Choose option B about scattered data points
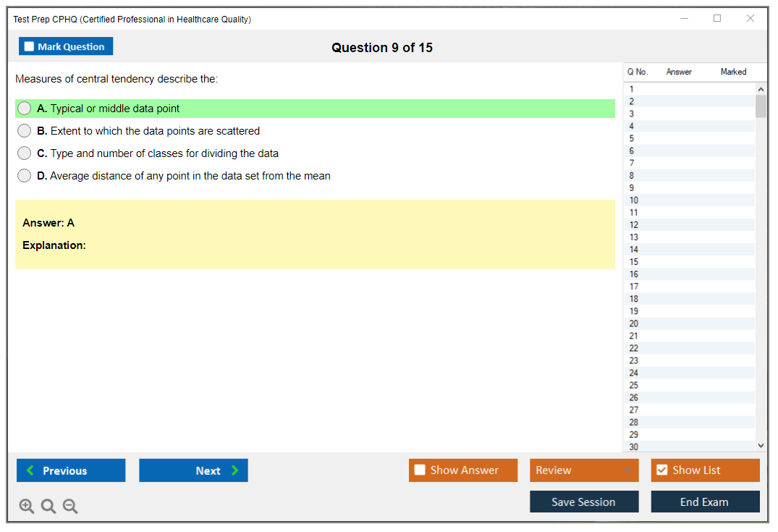The height and width of the screenshot is (532, 778). pos(25,131)
